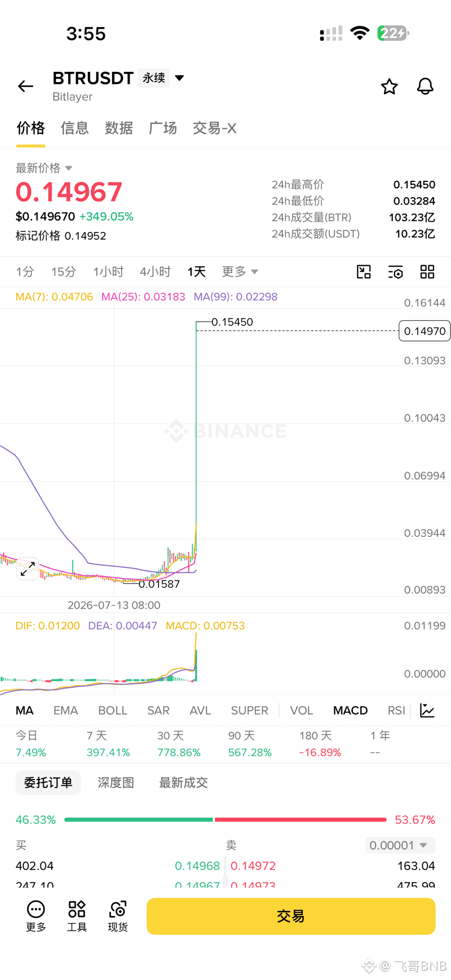The width and height of the screenshot is (451, 980).
Task: Select 4小时 timeframe
Action: coord(155,272)
